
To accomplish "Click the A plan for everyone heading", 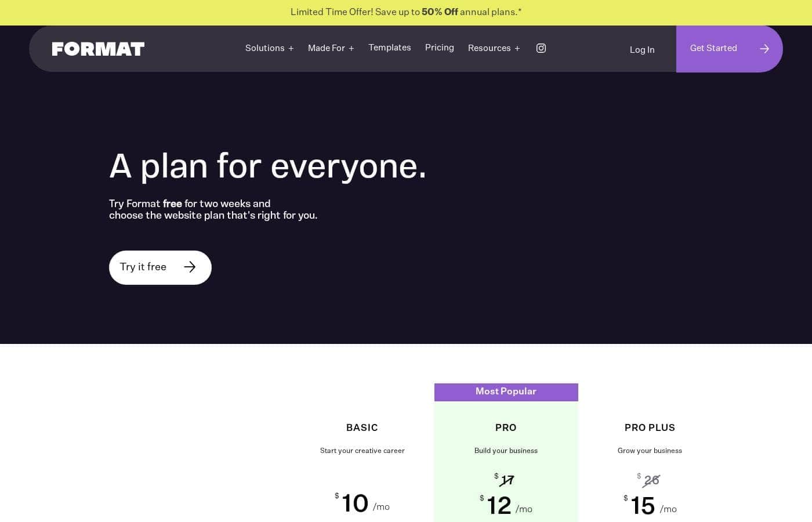I will coord(267,166).
